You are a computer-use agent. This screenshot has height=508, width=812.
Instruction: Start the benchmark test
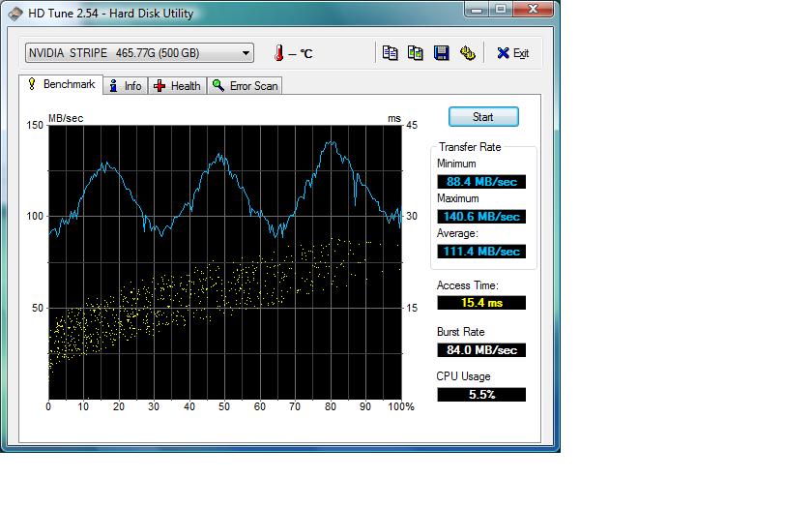(483, 117)
